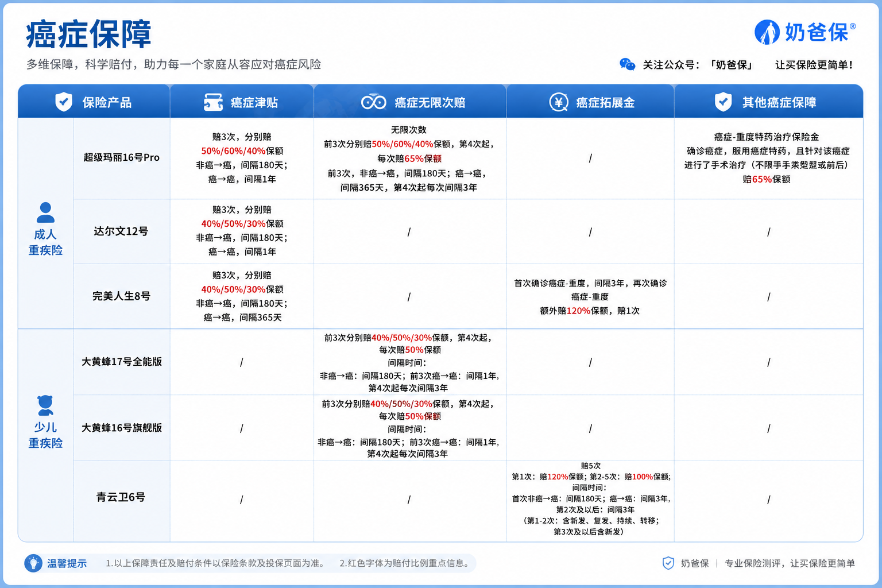The height and width of the screenshot is (588, 882).
Task: Select the 保险产品 column header
Action: pyautogui.click(x=94, y=102)
